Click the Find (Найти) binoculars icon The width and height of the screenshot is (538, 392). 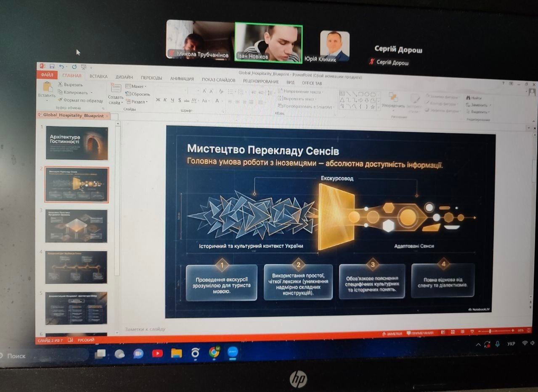coord(468,98)
